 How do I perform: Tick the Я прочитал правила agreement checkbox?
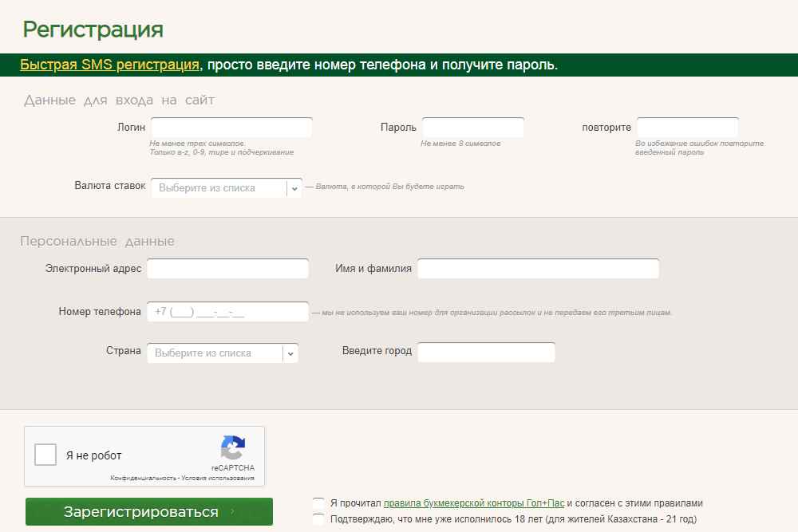click(319, 503)
